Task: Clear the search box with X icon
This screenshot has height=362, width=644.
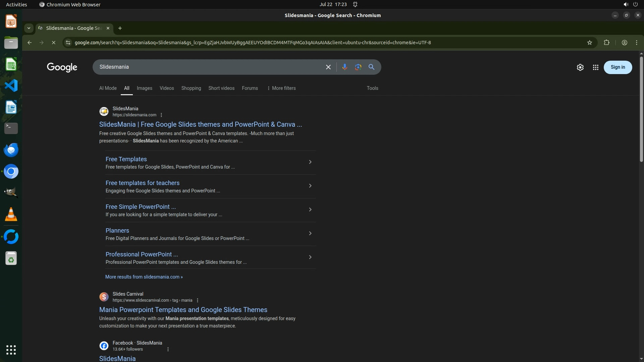Action: pyautogui.click(x=328, y=67)
